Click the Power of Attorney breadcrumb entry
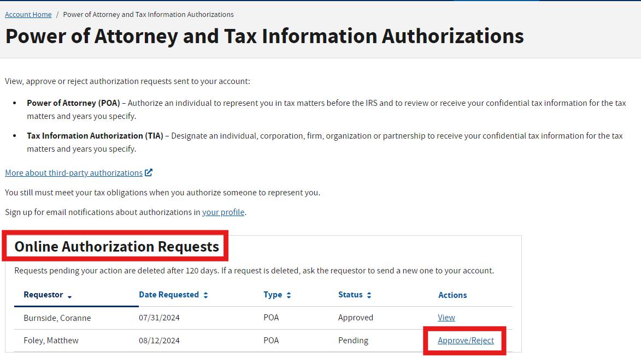The height and width of the screenshot is (364, 641). (x=148, y=14)
